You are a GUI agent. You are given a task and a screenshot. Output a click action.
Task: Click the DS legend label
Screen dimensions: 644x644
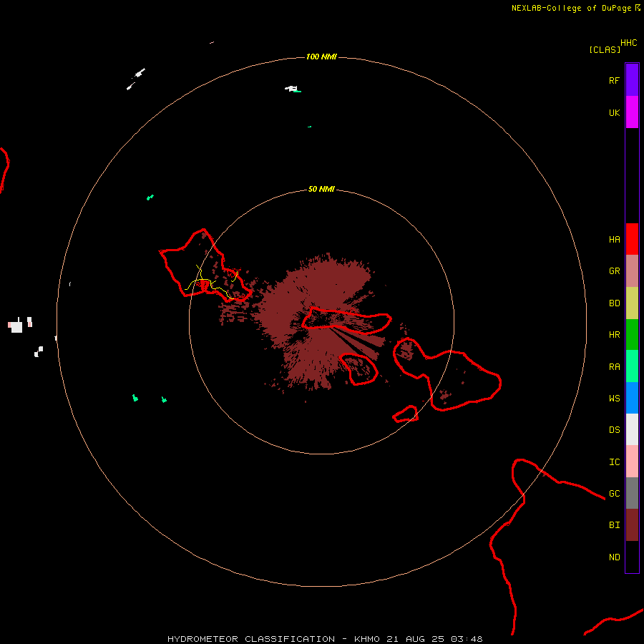(x=615, y=429)
